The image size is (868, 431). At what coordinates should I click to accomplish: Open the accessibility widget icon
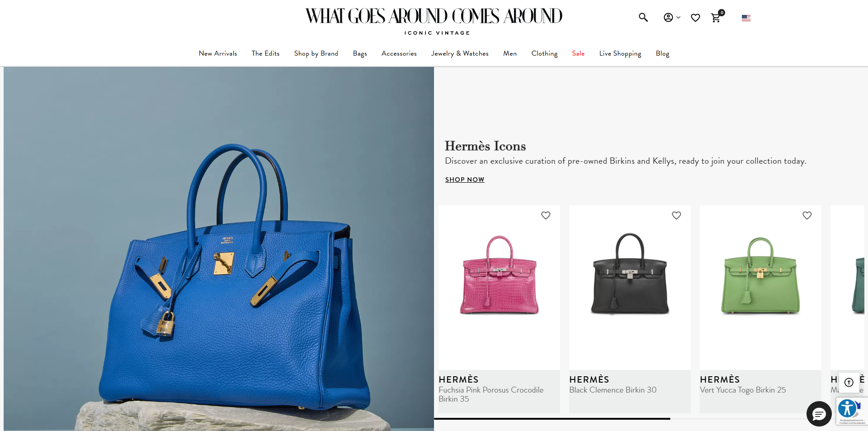[x=847, y=408]
